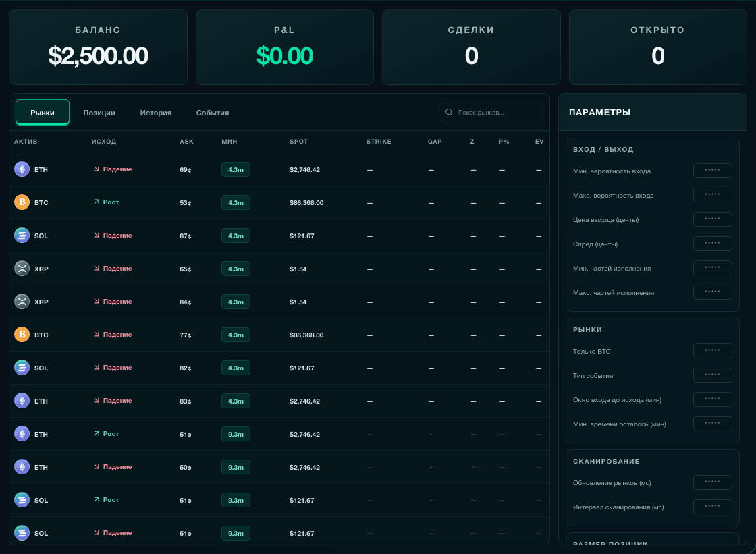Sort by the EV column header
Image resolution: width=756 pixels, height=554 pixels.
pyautogui.click(x=539, y=142)
